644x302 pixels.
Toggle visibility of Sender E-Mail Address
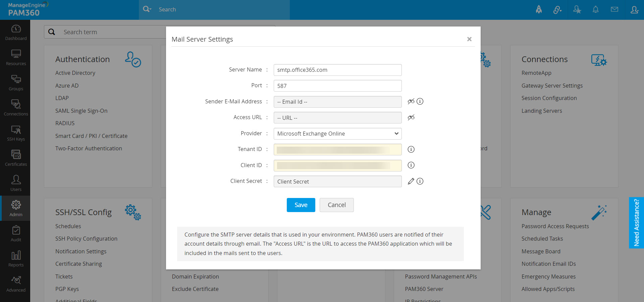click(x=411, y=101)
